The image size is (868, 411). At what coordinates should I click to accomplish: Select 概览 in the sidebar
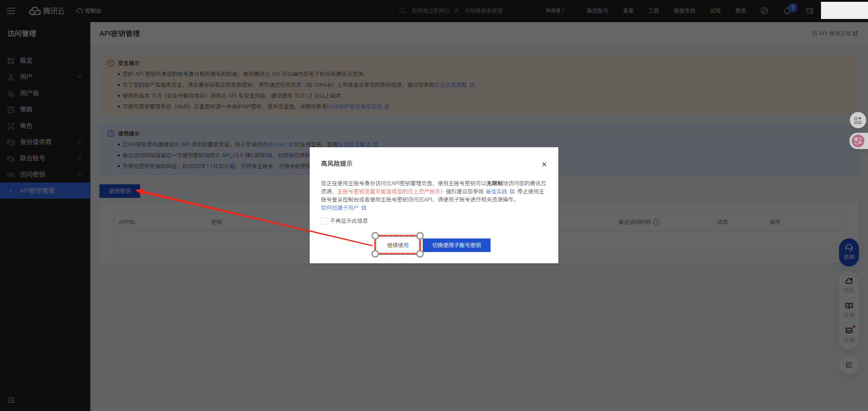coord(26,61)
